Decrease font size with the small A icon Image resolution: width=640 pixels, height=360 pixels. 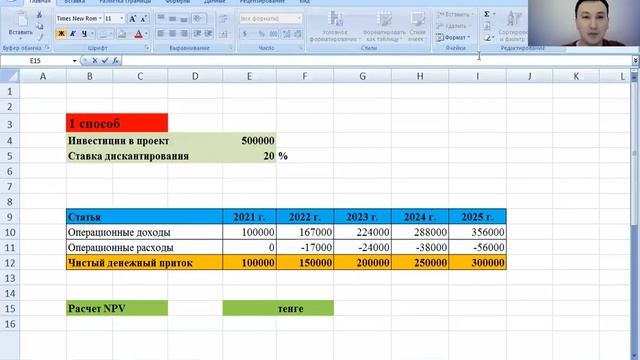pyautogui.click(x=144, y=19)
